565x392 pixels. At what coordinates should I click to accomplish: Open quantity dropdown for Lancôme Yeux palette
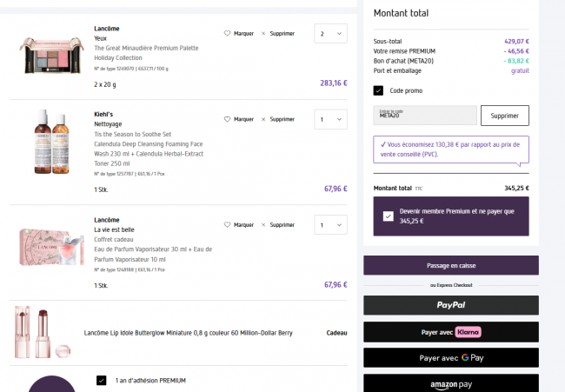(x=330, y=34)
